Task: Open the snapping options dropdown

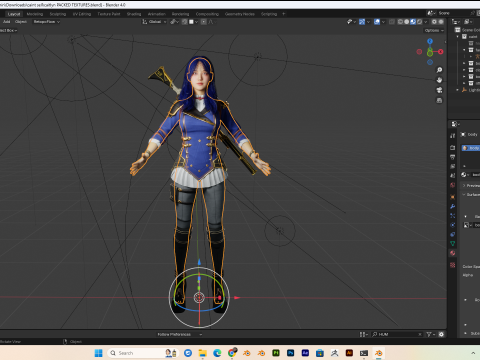Action: pyautogui.click(x=193, y=22)
